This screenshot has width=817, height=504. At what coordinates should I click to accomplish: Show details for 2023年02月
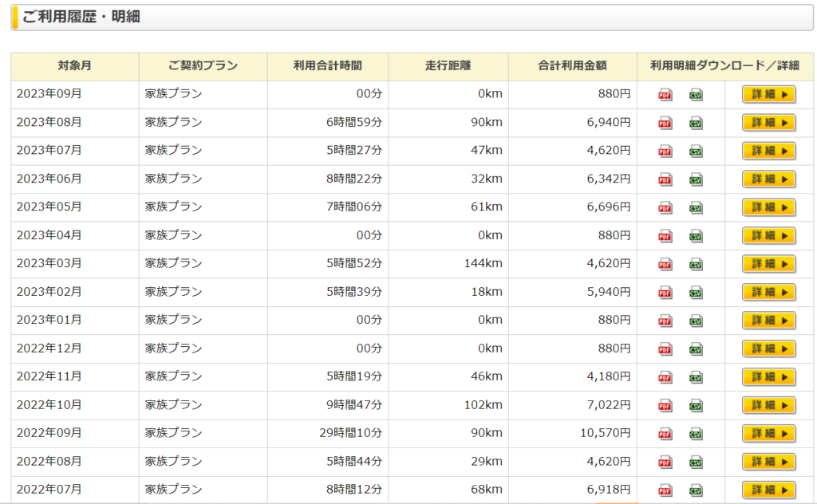click(768, 292)
